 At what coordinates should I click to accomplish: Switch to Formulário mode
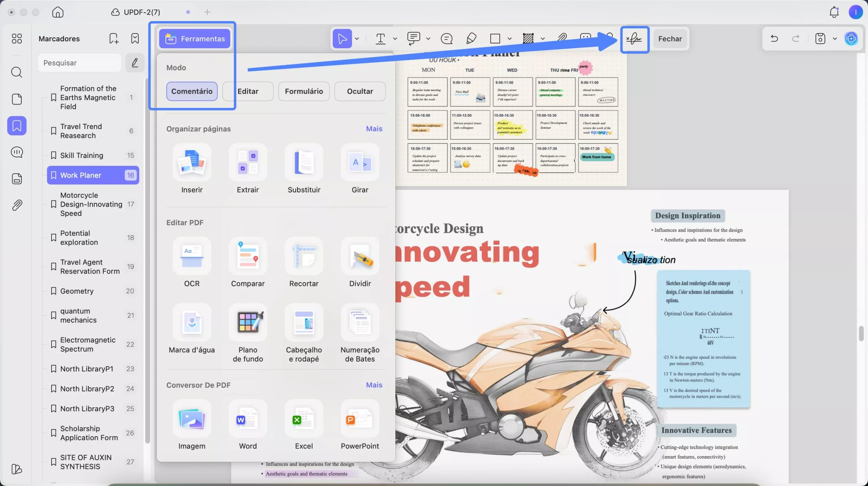304,91
